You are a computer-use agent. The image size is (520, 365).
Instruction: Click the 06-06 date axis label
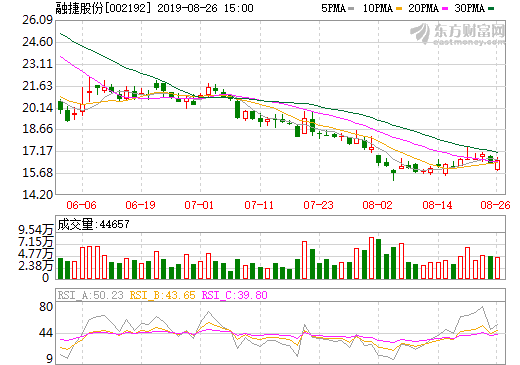tap(81, 205)
